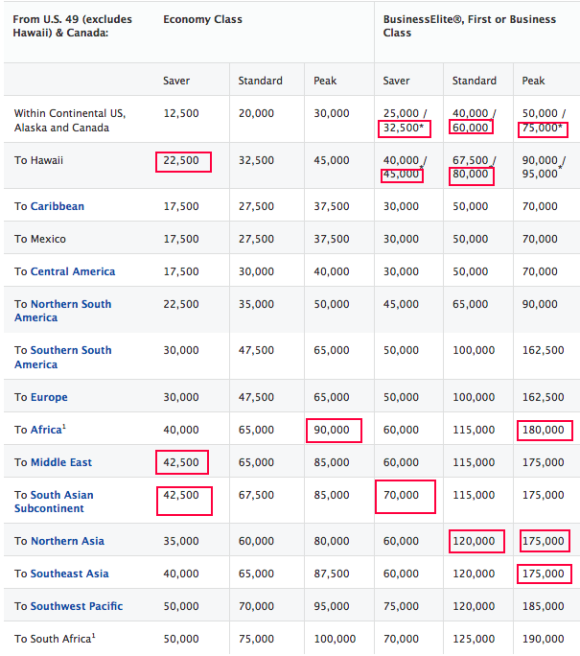Viewport: 580px width, 656px height.
Task: Click '27,500' in the To Mexico row
Action: coord(256,239)
